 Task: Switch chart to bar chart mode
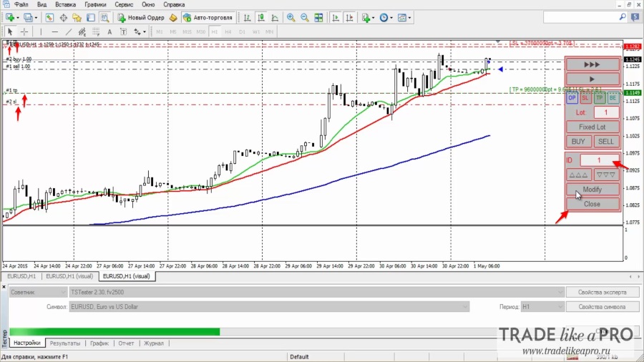pyautogui.click(x=248, y=18)
